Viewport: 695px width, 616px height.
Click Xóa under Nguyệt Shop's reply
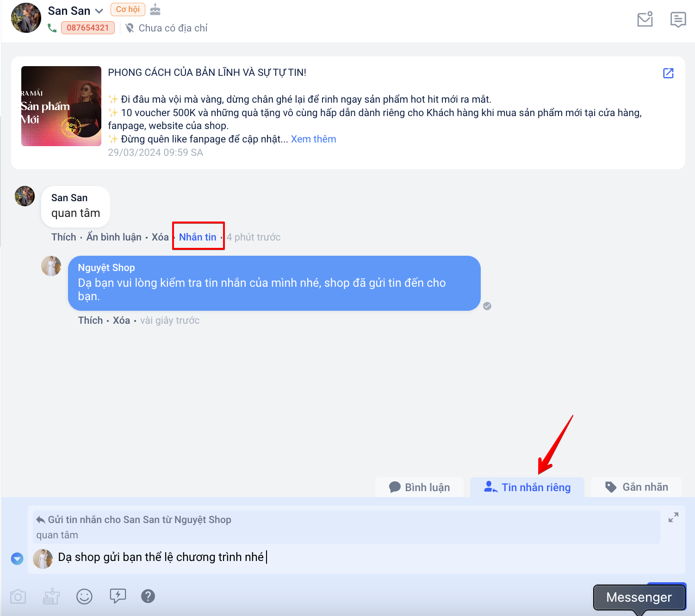[x=122, y=320]
